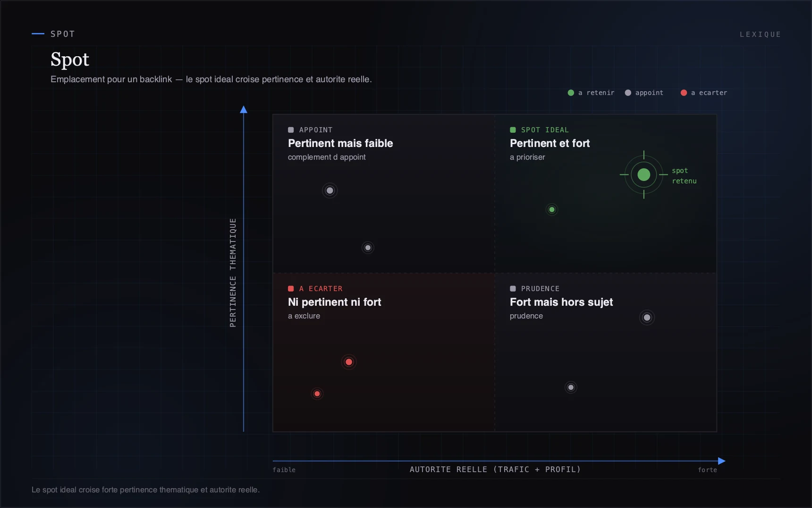Click the green square beside SPOT IDEAL

513,130
